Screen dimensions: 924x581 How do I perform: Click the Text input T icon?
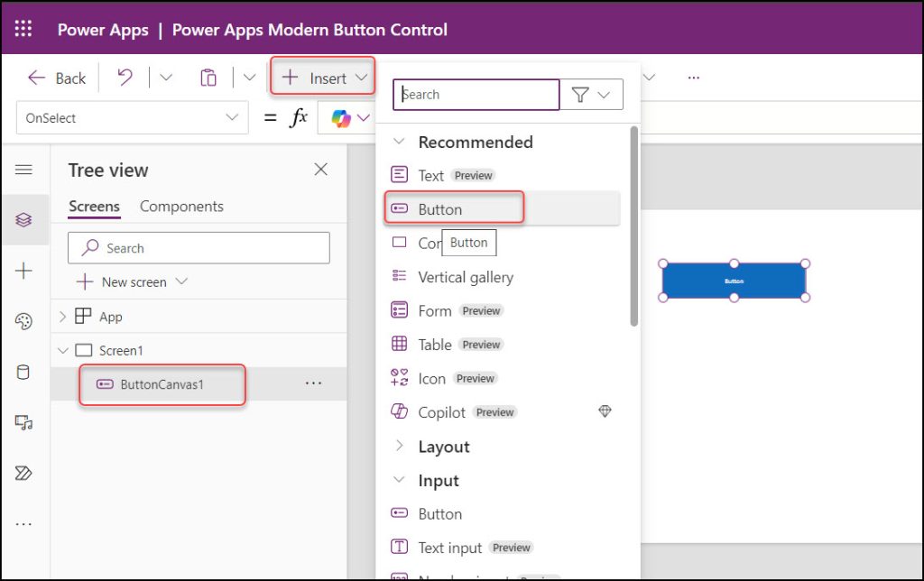[x=400, y=547]
